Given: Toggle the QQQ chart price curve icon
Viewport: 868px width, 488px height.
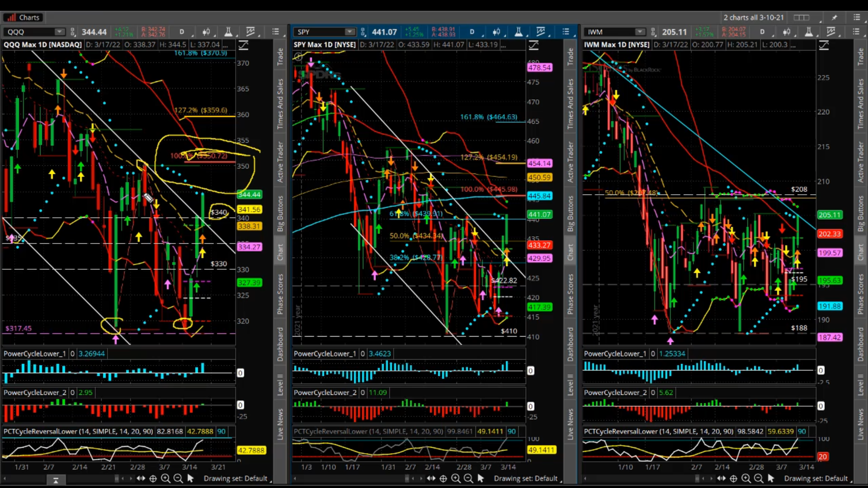Looking at the screenshot, I should click(x=243, y=45).
